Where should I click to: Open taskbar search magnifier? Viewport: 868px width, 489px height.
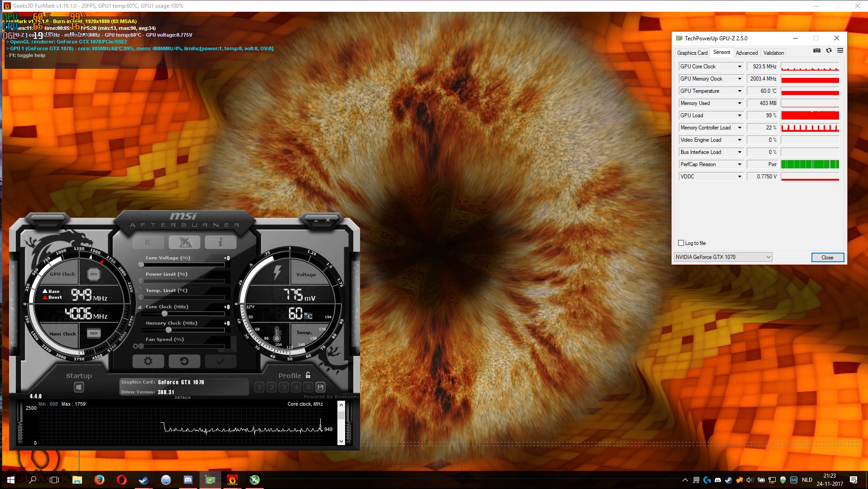click(33, 480)
